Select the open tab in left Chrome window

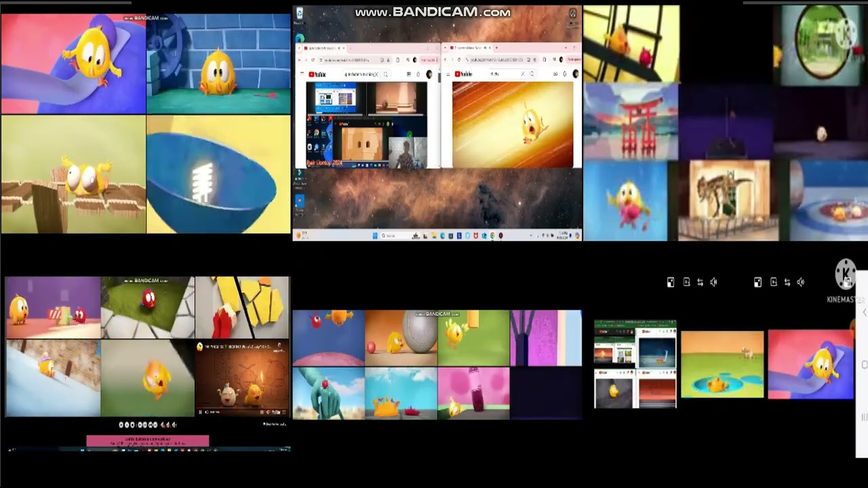click(x=325, y=48)
